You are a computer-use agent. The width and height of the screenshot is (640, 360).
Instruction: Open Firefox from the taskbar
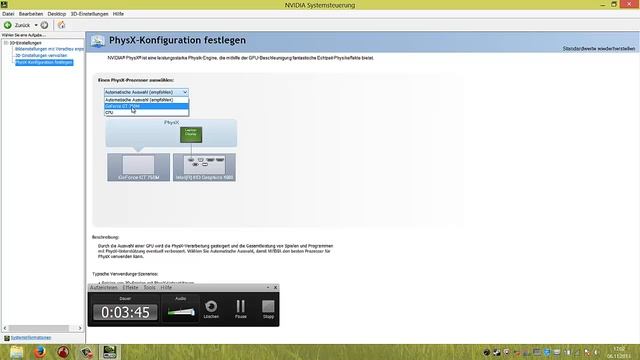[x=40, y=352]
